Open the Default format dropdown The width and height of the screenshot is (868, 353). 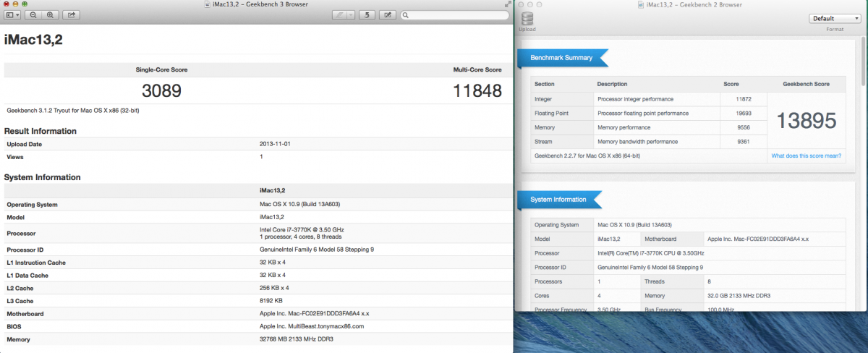coord(834,18)
